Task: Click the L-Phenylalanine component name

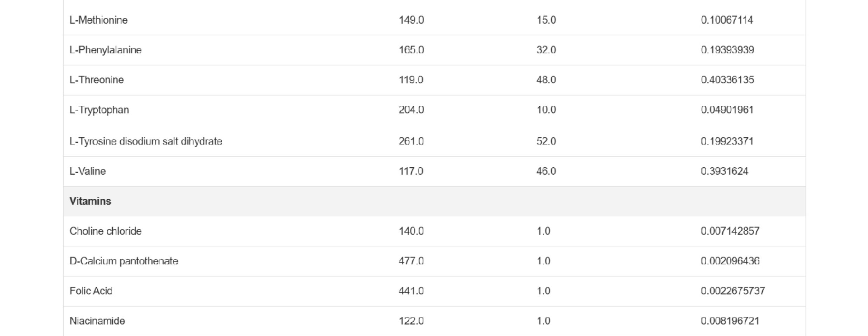Action: click(105, 50)
